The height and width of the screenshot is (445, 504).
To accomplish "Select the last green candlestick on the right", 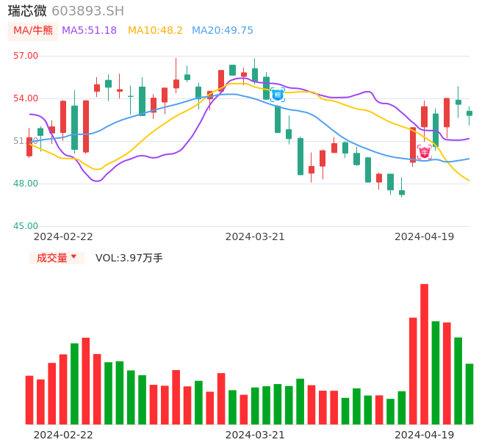I will (469, 113).
